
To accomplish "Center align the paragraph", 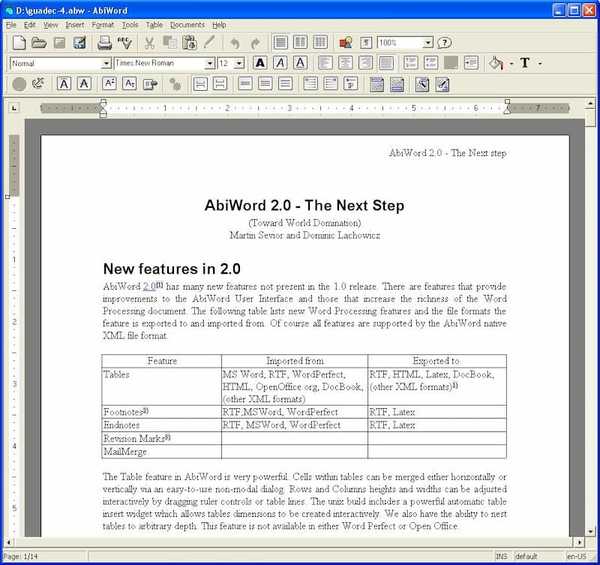I will tap(345, 63).
